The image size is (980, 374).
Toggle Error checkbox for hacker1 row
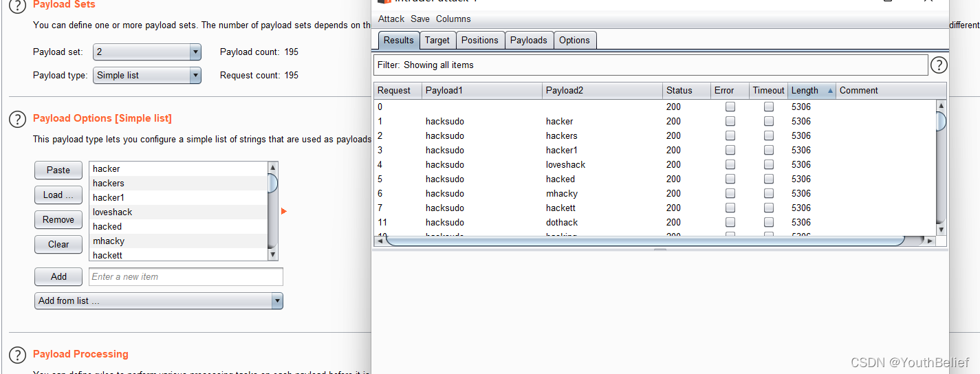(730, 150)
